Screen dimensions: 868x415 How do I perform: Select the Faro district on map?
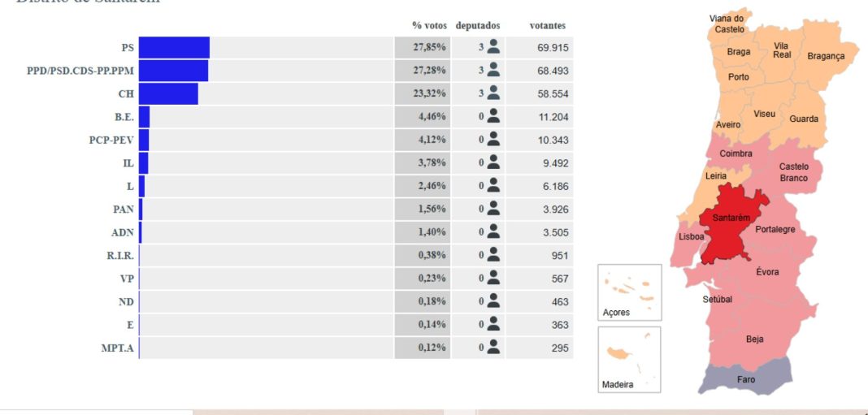(745, 379)
